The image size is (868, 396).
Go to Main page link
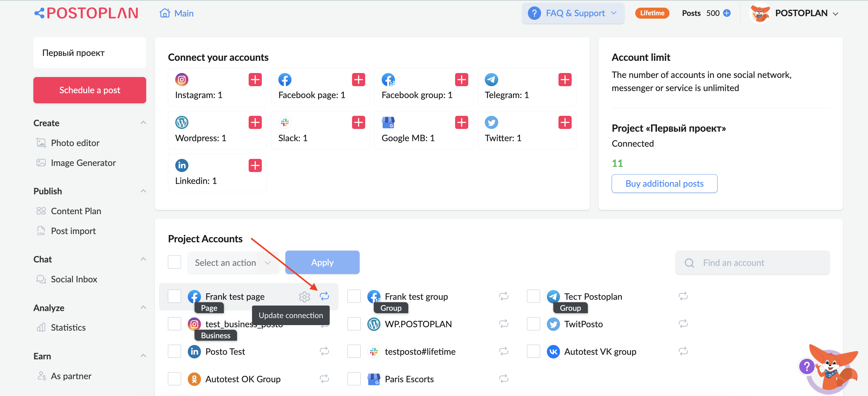[x=176, y=13]
